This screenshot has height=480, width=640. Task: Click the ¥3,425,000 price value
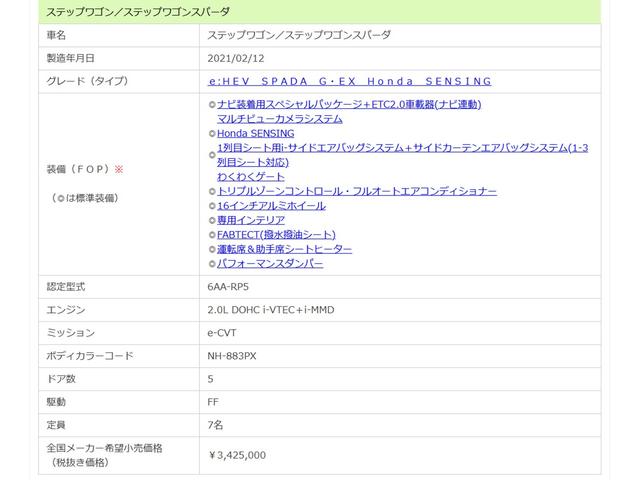(237, 454)
